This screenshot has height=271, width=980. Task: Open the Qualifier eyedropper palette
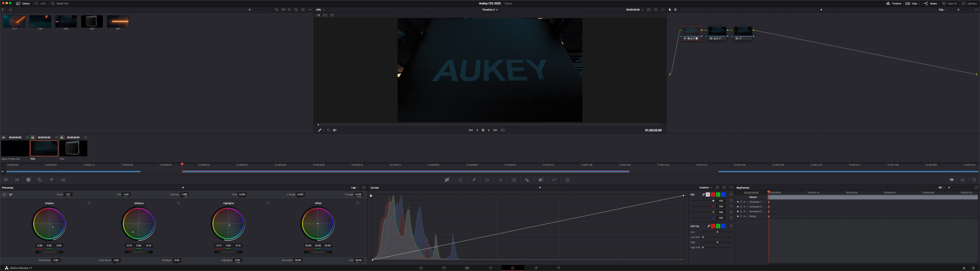pos(474,180)
